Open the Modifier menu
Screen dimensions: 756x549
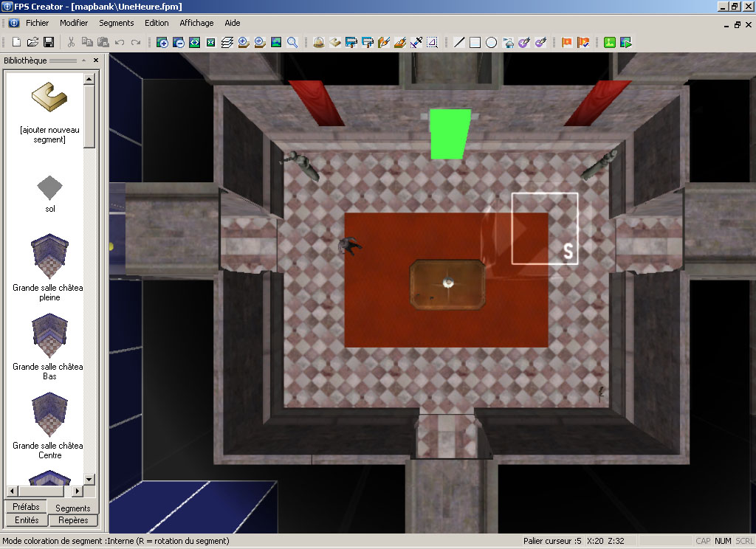[x=74, y=23]
